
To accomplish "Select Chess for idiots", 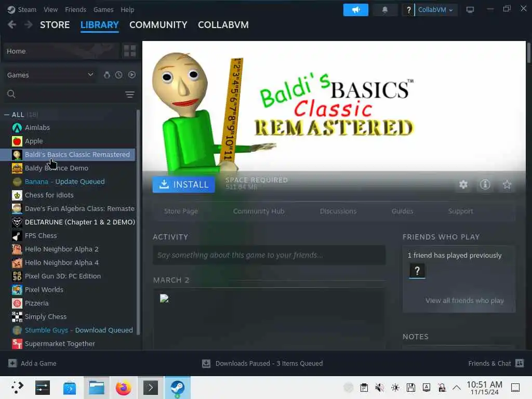I will [x=68, y=195].
